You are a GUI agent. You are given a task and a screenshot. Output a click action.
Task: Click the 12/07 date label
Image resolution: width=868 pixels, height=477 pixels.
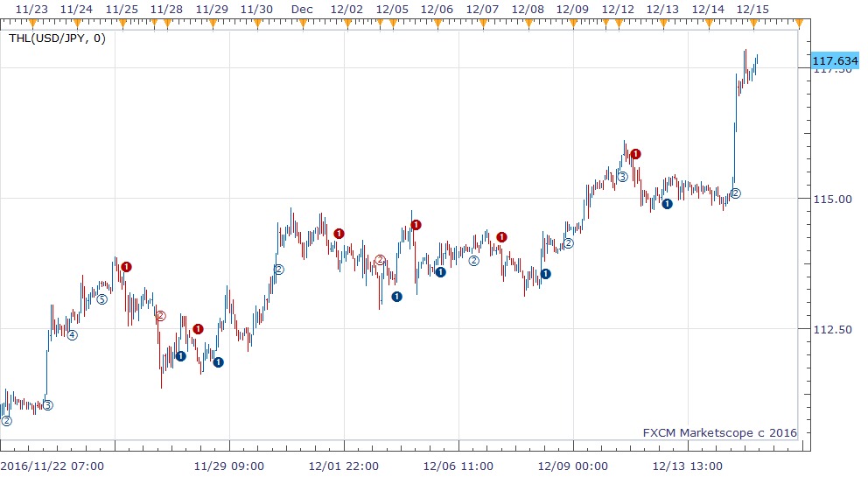click(x=483, y=10)
